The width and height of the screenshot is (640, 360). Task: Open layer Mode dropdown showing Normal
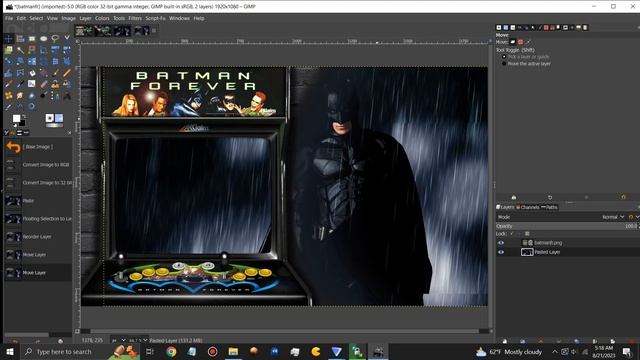(x=613, y=217)
